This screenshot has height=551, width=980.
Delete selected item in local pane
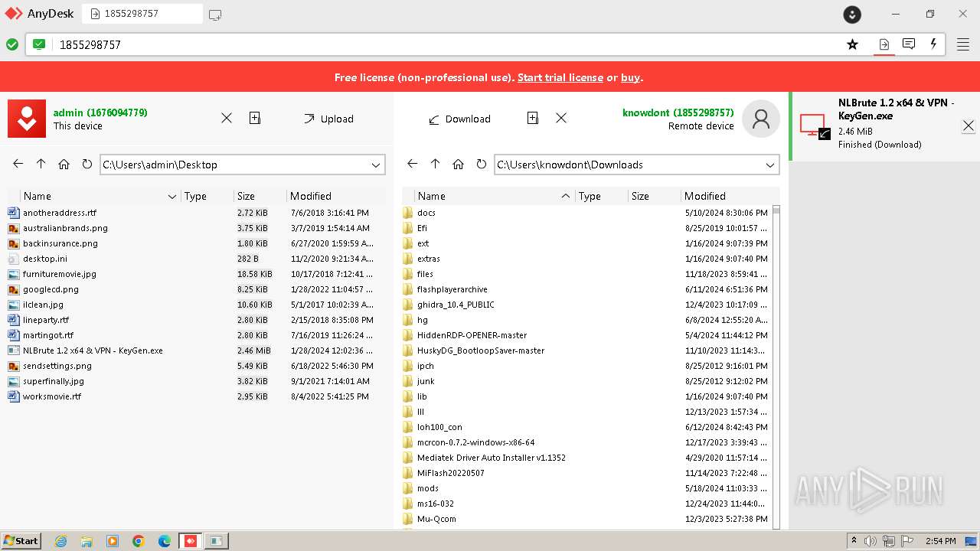(x=227, y=118)
